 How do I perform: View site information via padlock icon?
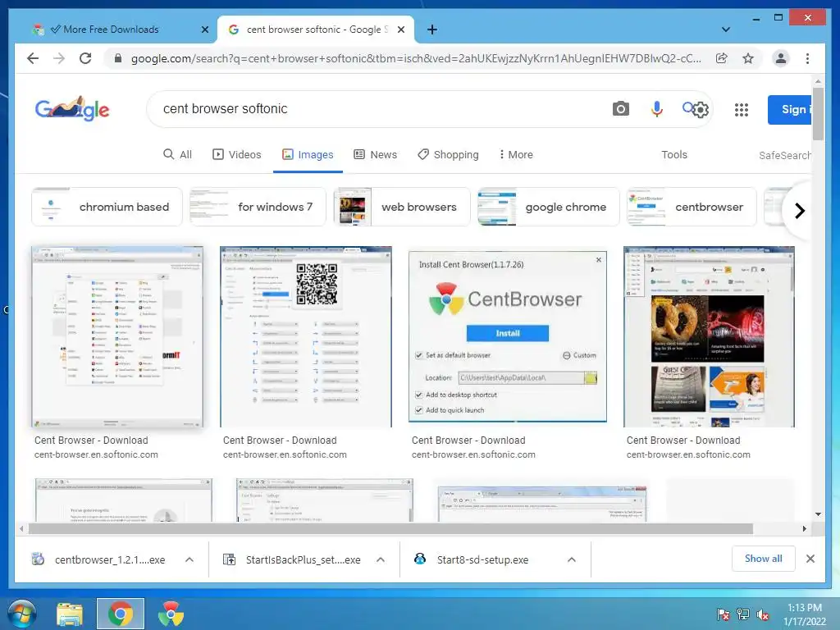(118, 58)
